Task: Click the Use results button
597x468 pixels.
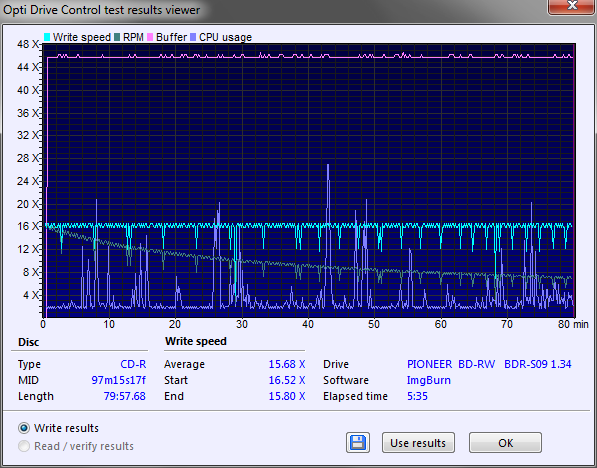Action: point(418,443)
